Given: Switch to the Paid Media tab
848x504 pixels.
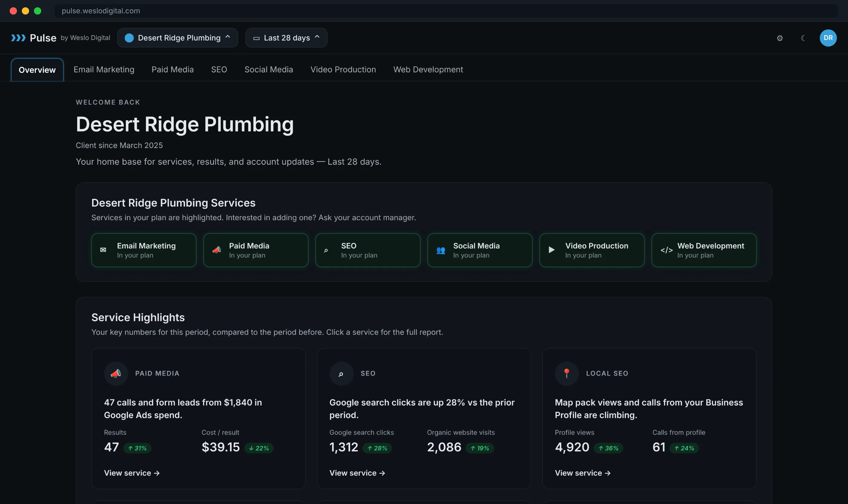Looking at the screenshot, I should click(x=173, y=69).
